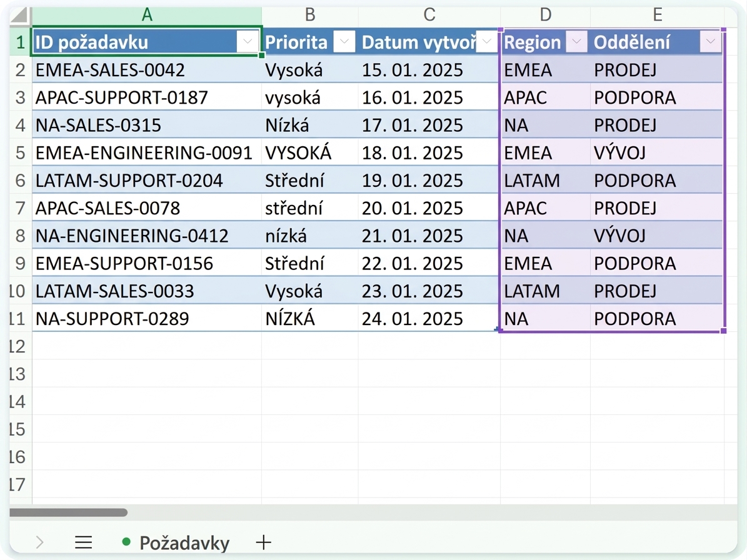Select cell EMEA-ENGINEERING-0091
This screenshot has width=747, height=560.
[x=147, y=152]
